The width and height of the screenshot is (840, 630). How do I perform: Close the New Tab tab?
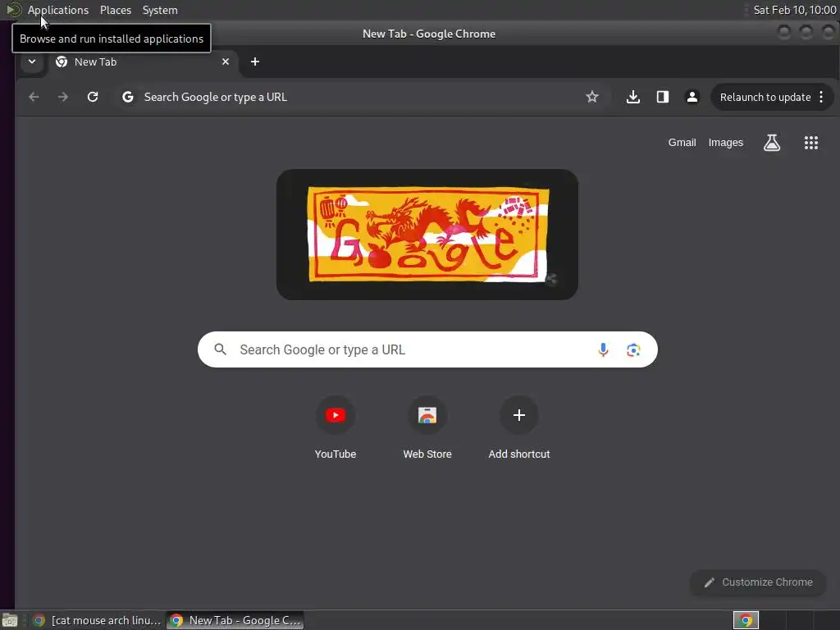(226, 62)
